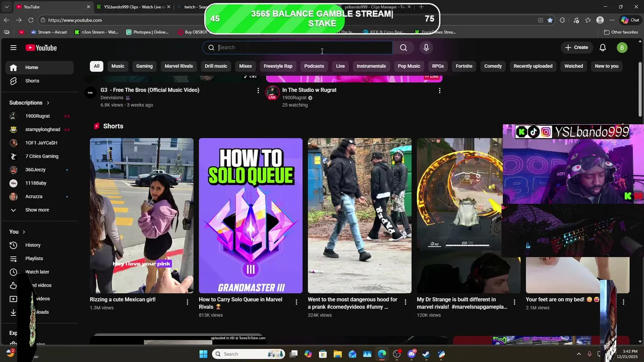
Task: Select the Recently uploaded chip
Action: (533, 66)
